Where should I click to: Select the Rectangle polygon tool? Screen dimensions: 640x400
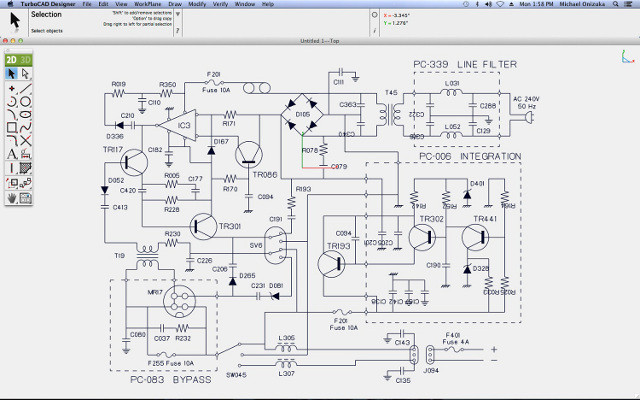(x=11, y=127)
